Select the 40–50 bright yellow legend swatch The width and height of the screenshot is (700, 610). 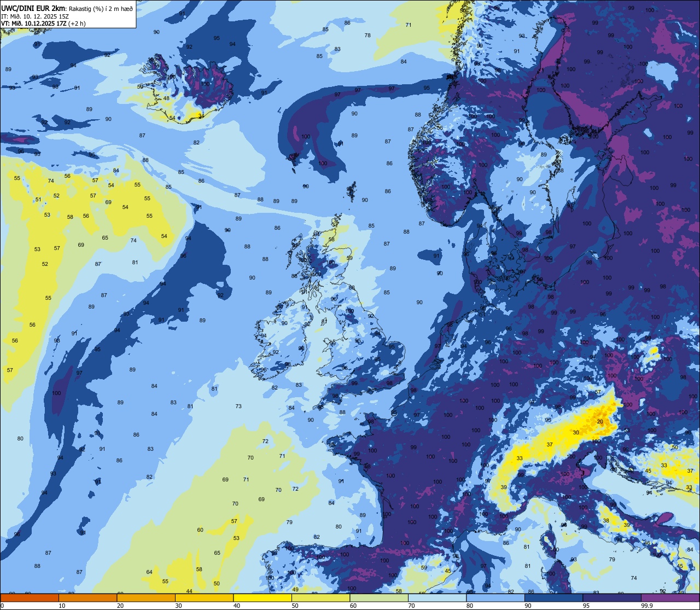[x=262, y=597]
